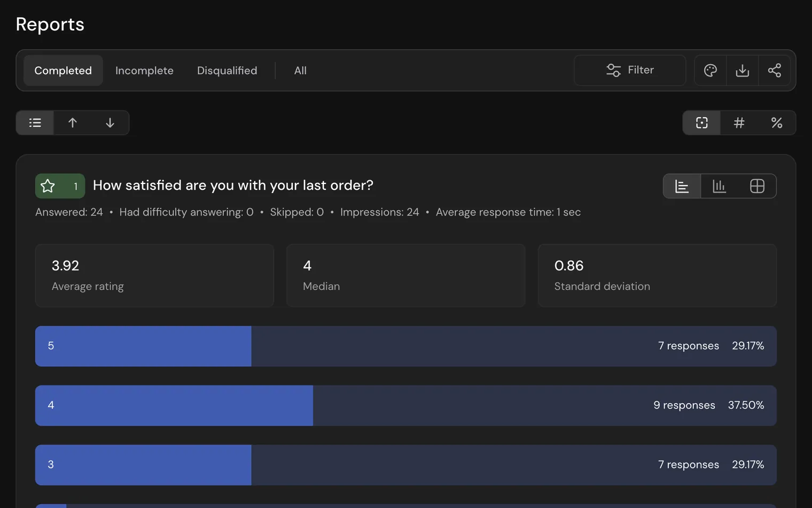Switch to the Completed tab
The width and height of the screenshot is (812, 508).
pos(63,71)
